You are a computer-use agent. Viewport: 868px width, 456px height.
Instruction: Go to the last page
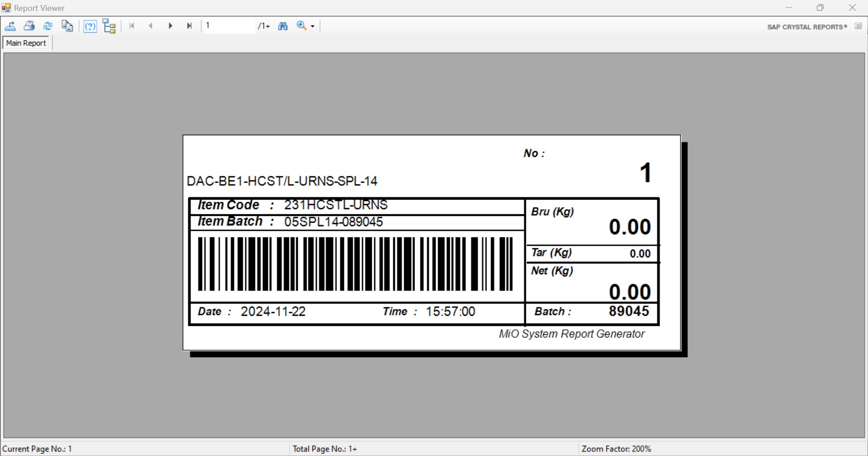pos(189,26)
